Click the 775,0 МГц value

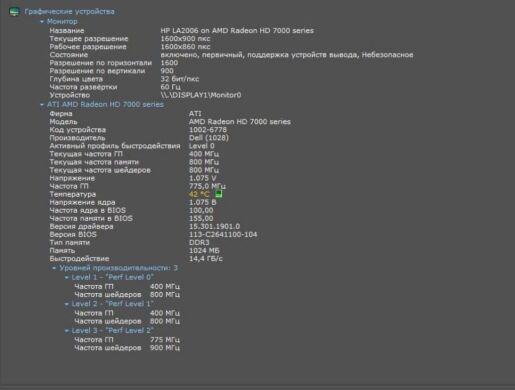(x=207, y=186)
